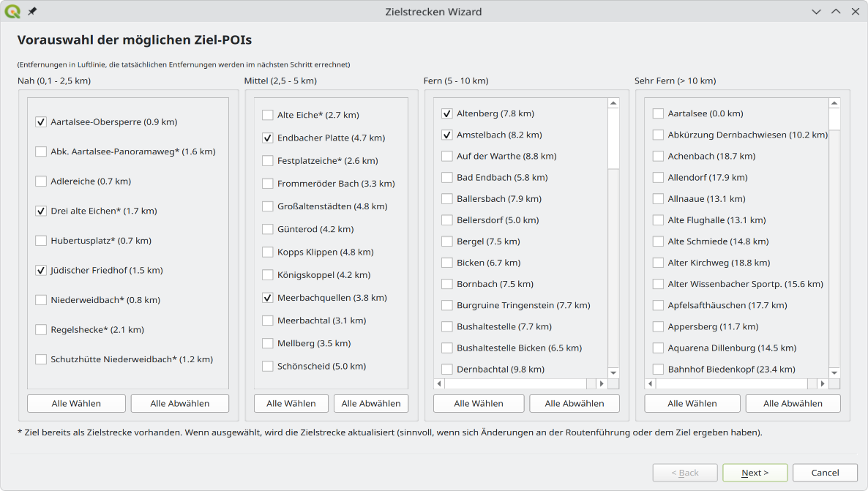Deselect Meerbachquellen (3.8 km)
Screen dimensions: 868x491
click(x=268, y=298)
